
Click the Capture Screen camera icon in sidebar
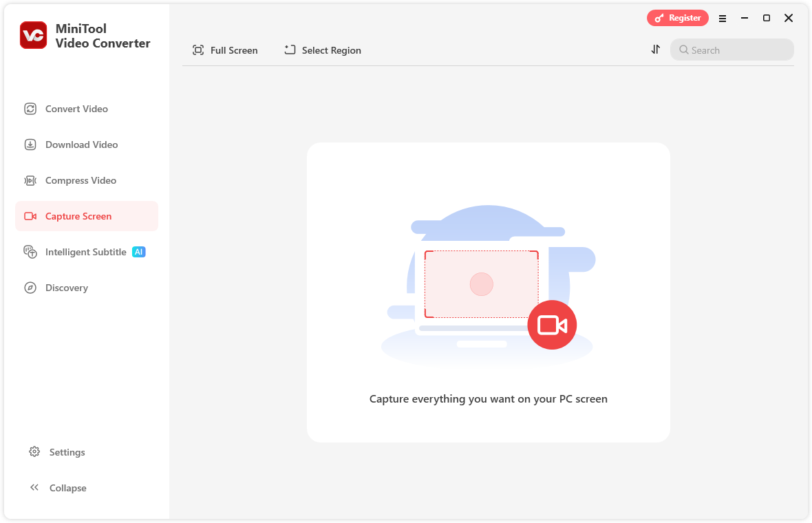point(30,216)
